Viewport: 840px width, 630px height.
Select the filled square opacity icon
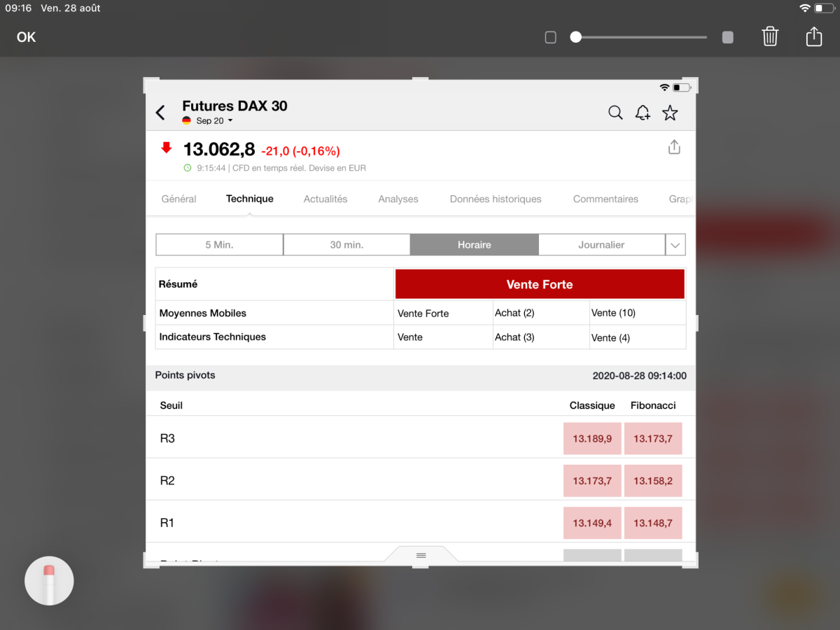[x=728, y=37]
